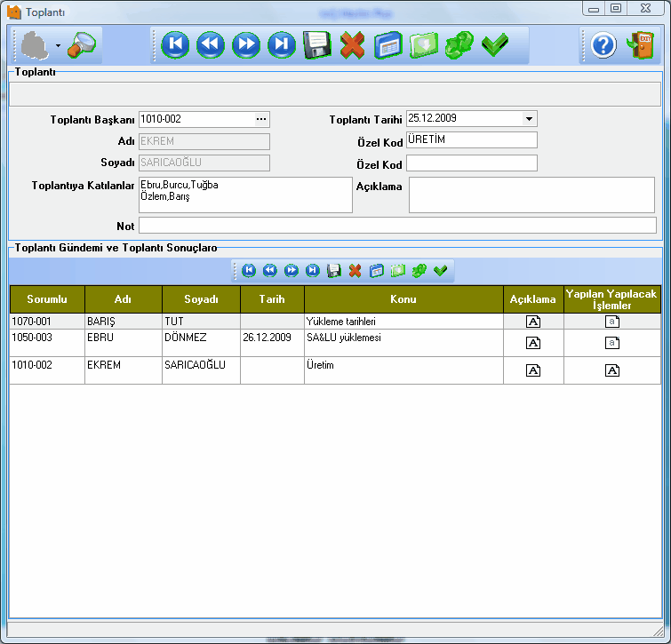Click the Adı column header
Image resolution: width=671 pixels, height=644 pixels.
point(124,299)
